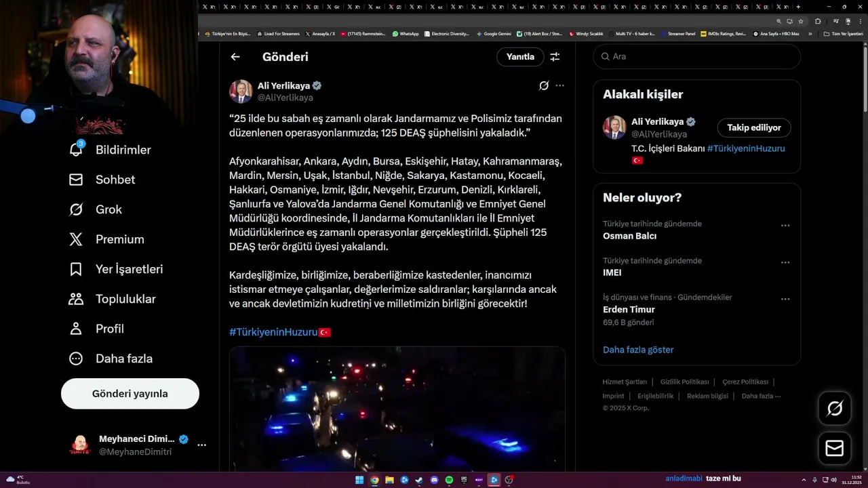Open more options for Erden Timur trend
Image resolution: width=868 pixels, height=488 pixels.
click(x=785, y=299)
